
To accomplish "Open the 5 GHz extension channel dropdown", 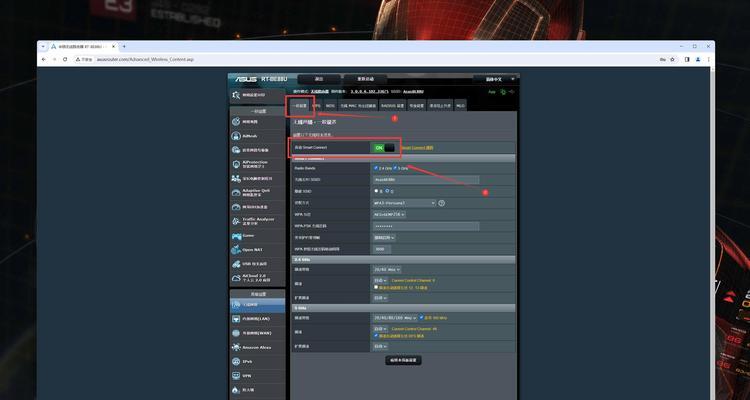I will coord(381,346).
